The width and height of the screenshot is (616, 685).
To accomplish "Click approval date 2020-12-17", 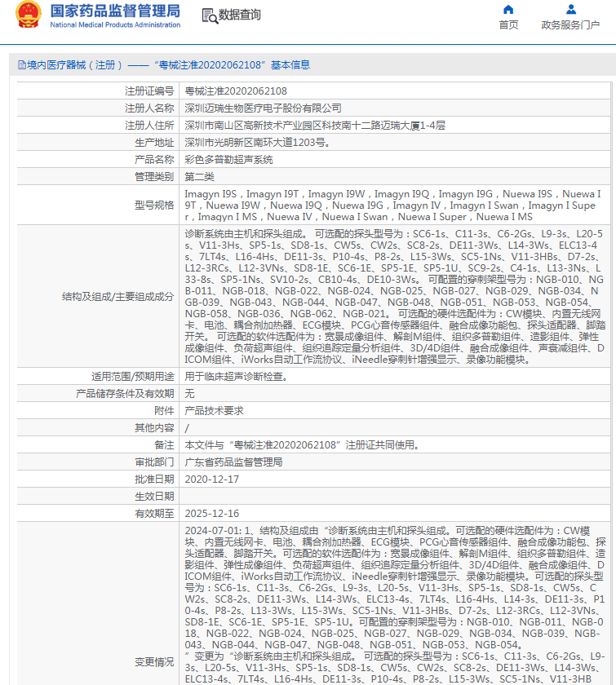I will click(211, 479).
